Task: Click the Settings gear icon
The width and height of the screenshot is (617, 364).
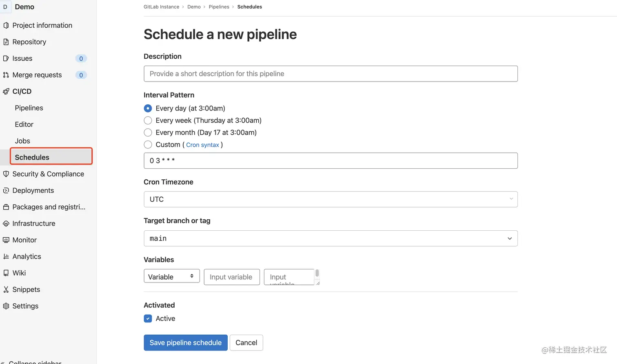Action: click(6, 306)
